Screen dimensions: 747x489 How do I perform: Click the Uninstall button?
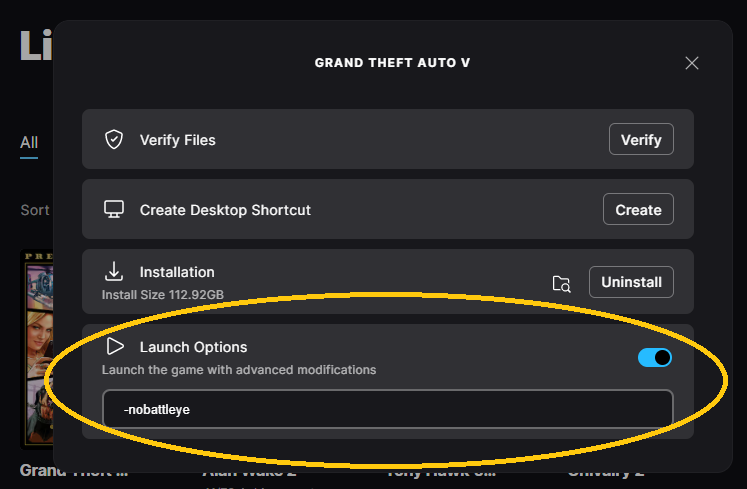coord(631,282)
